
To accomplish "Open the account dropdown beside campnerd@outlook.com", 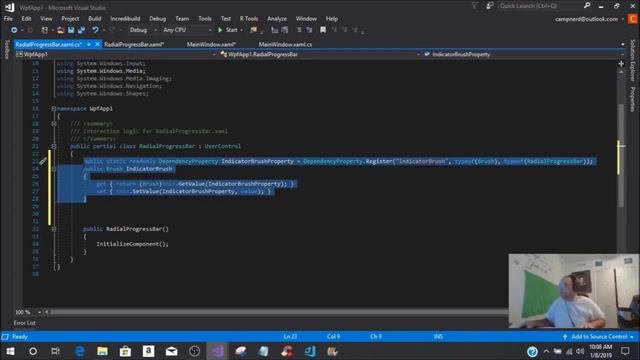I will click(x=623, y=19).
